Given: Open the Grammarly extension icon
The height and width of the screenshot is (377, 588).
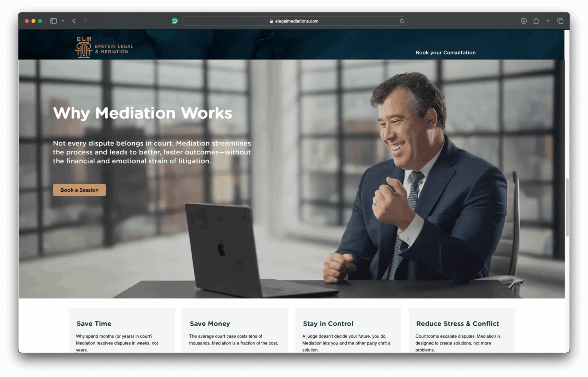Looking at the screenshot, I should point(175,21).
